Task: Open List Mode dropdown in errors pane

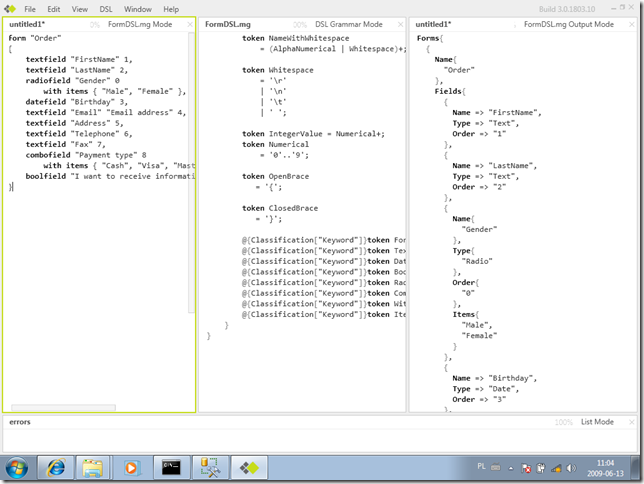Action: point(596,422)
